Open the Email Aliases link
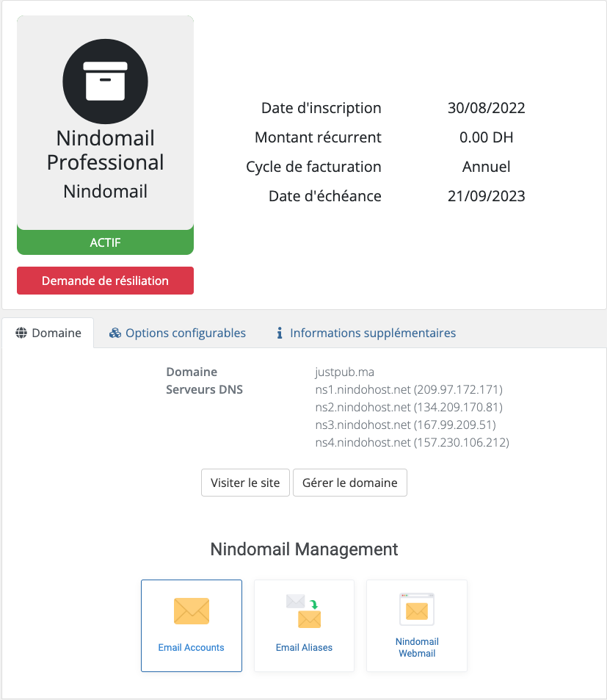The width and height of the screenshot is (607, 700). click(x=304, y=626)
